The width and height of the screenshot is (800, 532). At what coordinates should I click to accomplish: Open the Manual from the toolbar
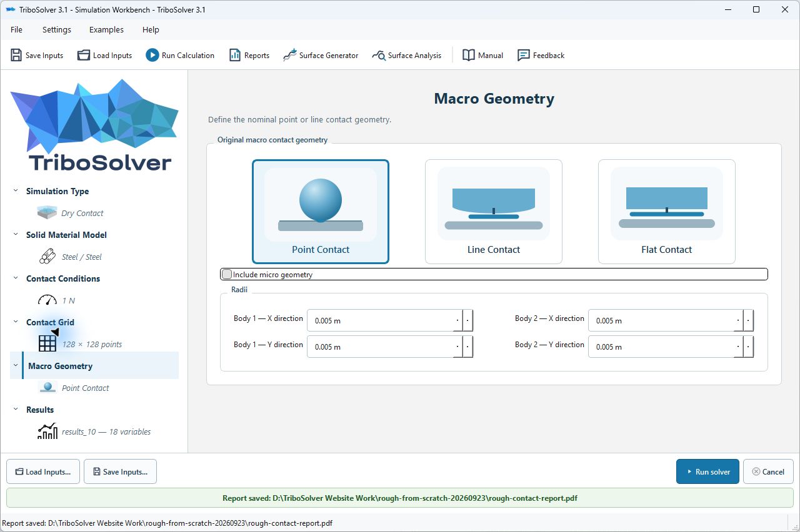483,56
